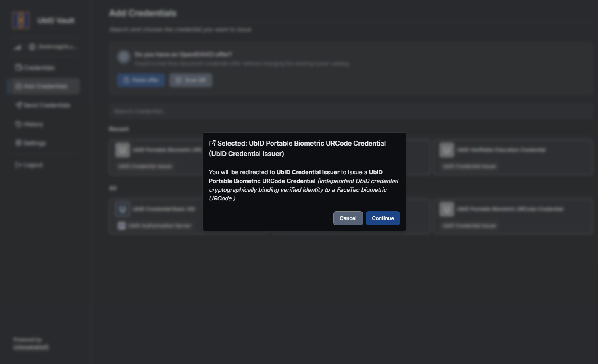Focus the Search credentials input field
The width and height of the screenshot is (598, 364).
pyautogui.click(x=351, y=111)
